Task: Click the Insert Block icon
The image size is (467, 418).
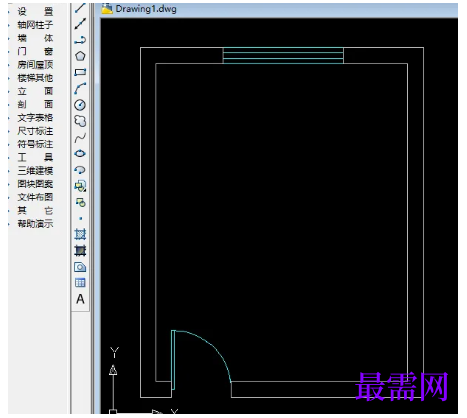Action: pos(80,186)
